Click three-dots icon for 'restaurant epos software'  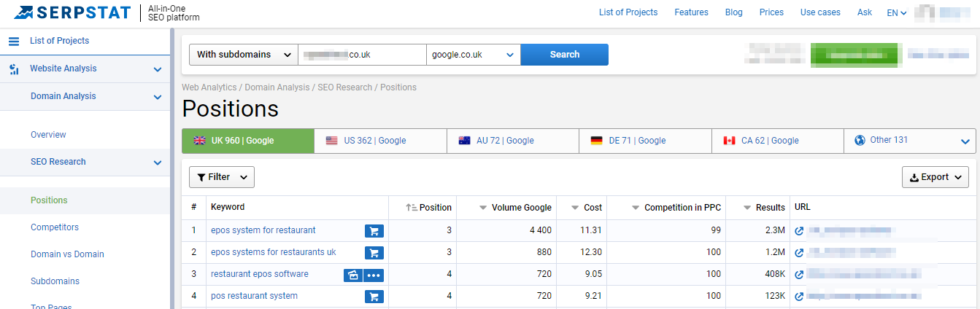tap(374, 275)
